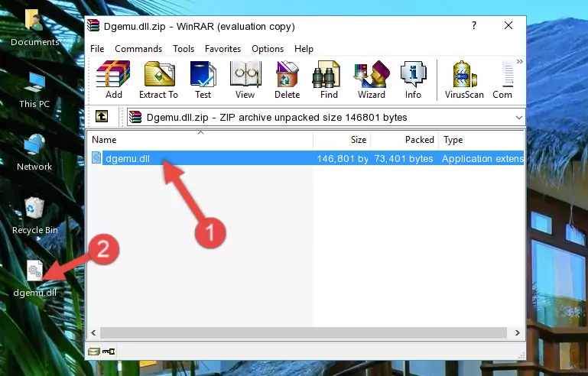The height and width of the screenshot is (376, 588).
Task: Click the dgemu.dll file icon in list
Action: coord(96,158)
